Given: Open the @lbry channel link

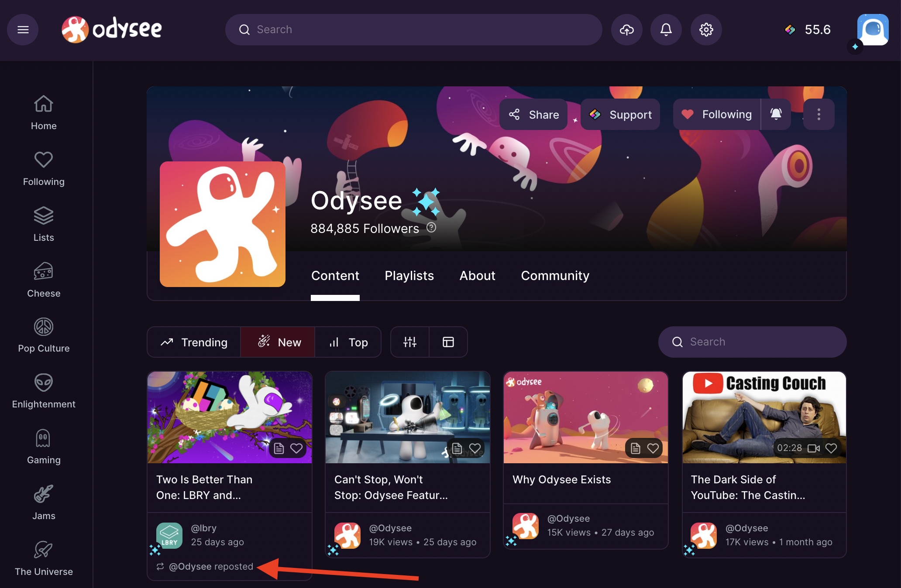Looking at the screenshot, I should [204, 528].
